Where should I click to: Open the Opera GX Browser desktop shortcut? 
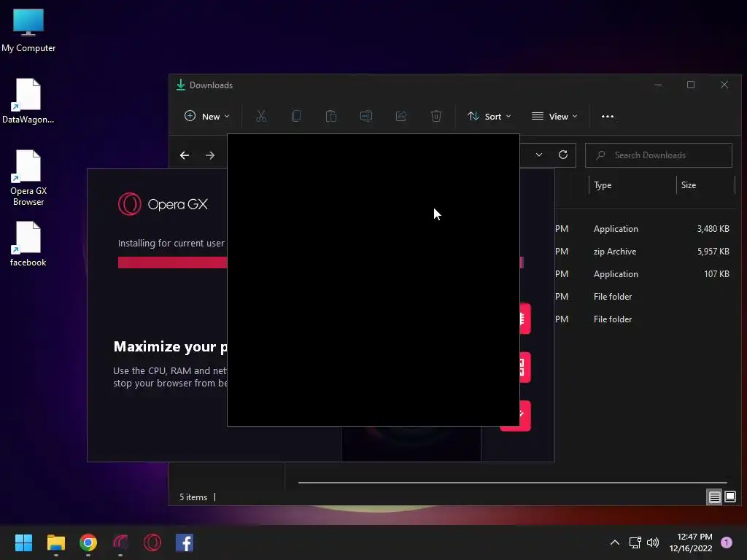pyautogui.click(x=28, y=178)
